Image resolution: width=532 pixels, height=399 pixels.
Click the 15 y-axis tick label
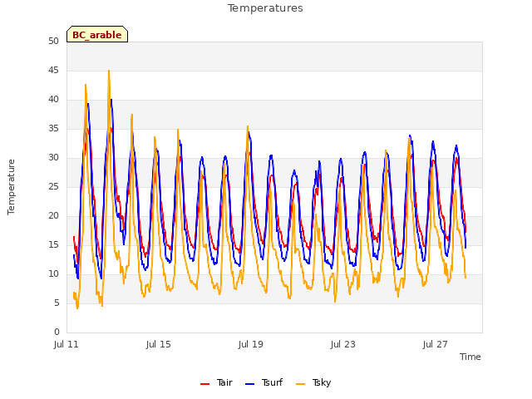coord(53,244)
